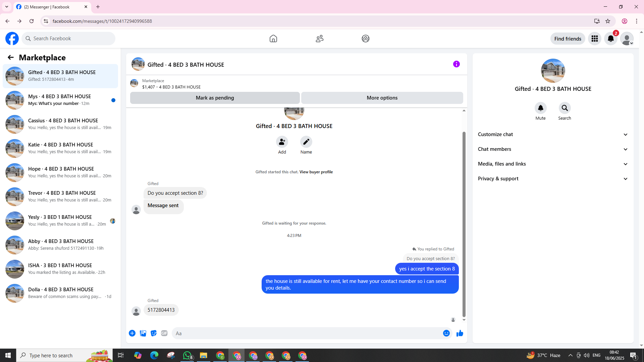Open conversation information icon
The width and height of the screenshot is (644, 362).
pos(457,64)
